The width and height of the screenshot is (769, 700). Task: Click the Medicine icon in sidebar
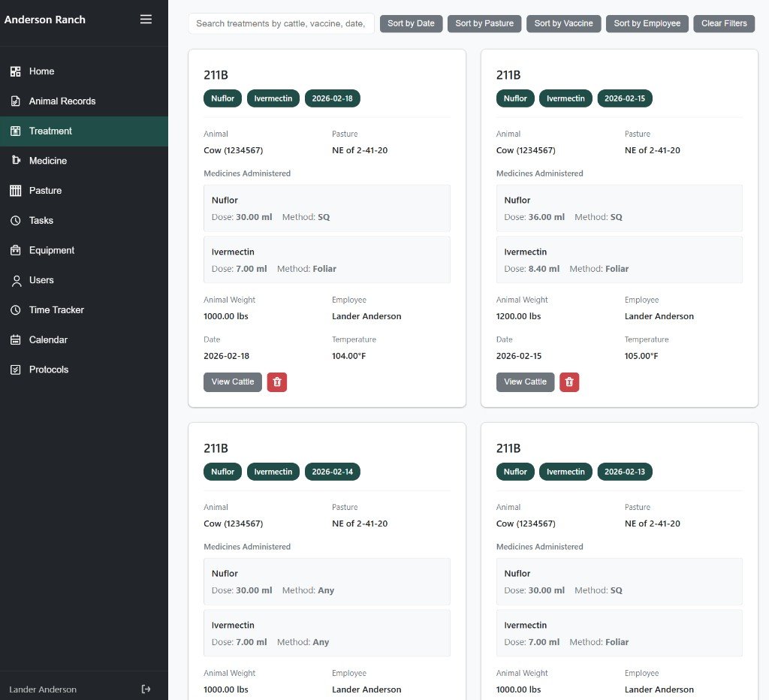coord(15,161)
